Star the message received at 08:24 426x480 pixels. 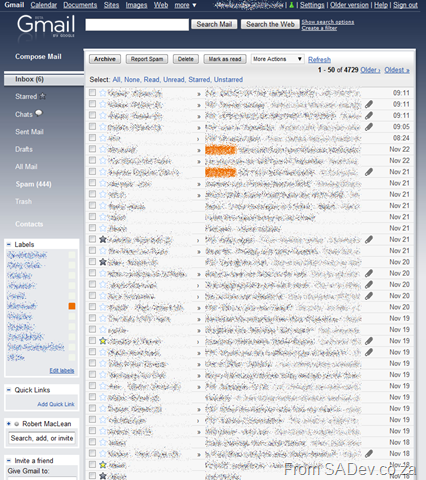[103, 138]
